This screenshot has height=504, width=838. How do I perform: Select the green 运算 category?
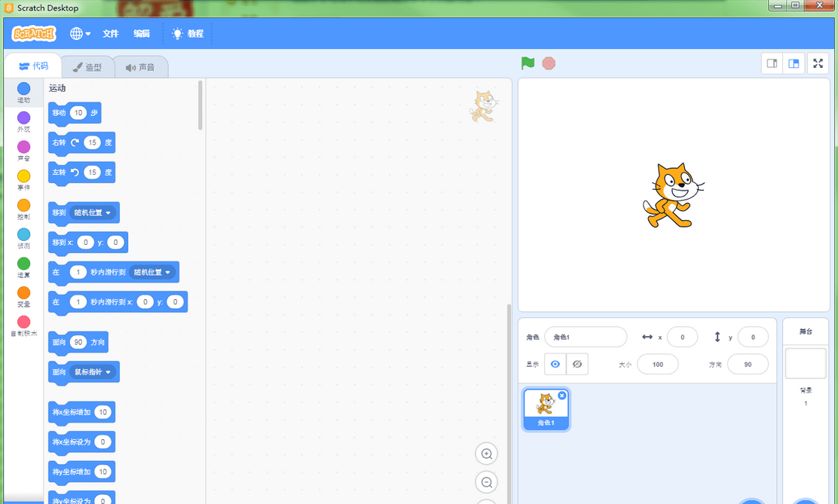23,267
